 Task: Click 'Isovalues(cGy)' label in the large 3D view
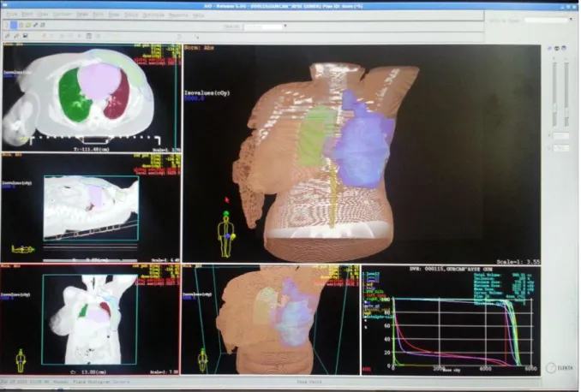tap(207, 93)
